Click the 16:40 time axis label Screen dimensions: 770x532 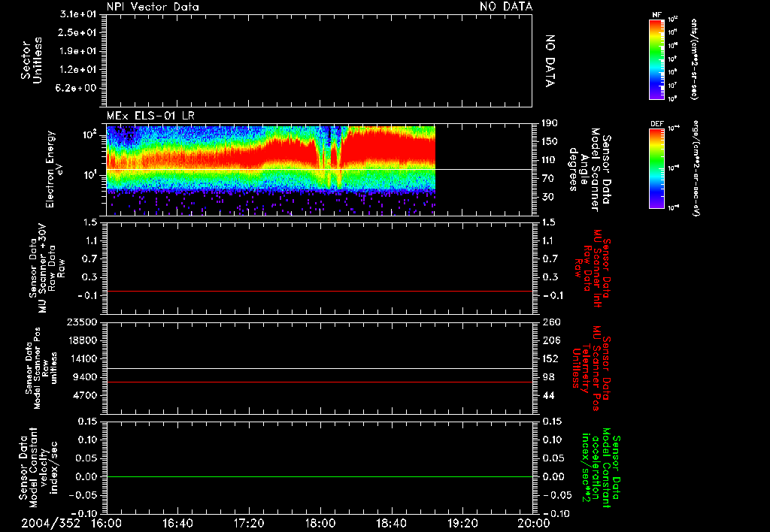[x=177, y=523]
